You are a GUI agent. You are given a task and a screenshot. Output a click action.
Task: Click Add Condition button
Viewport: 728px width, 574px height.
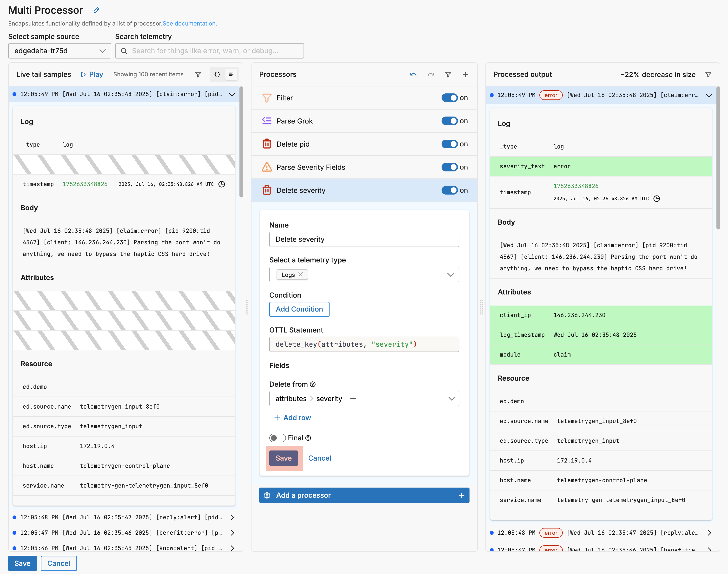tap(299, 309)
